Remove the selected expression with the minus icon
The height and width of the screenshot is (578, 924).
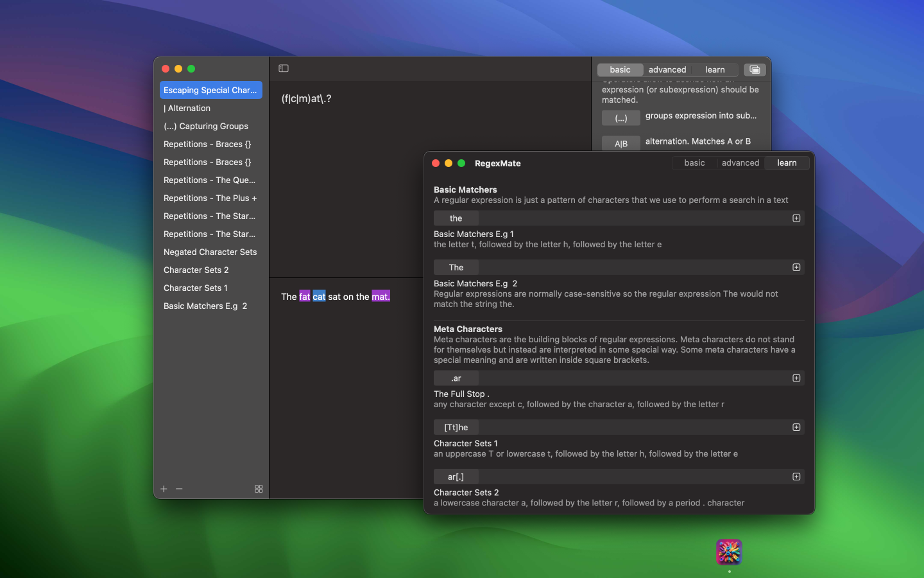(179, 489)
